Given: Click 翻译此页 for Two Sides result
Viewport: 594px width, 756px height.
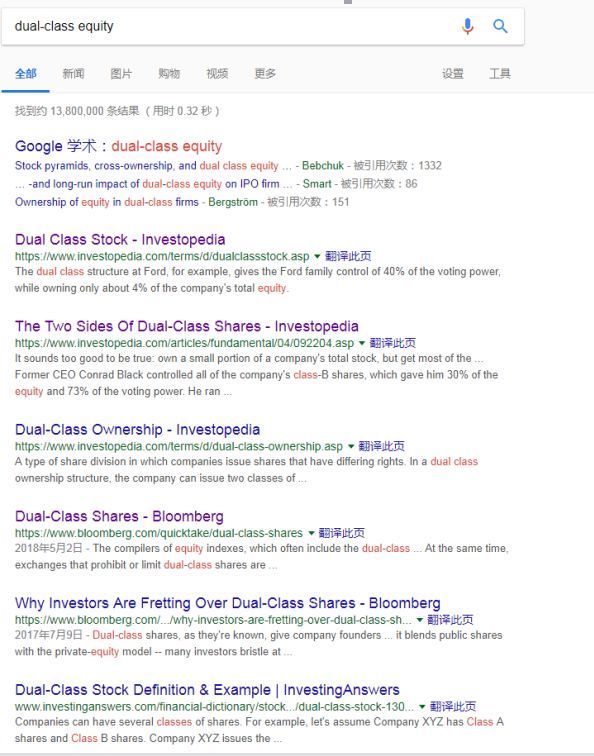Looking at the screenshot, I should tap(392, 343).
